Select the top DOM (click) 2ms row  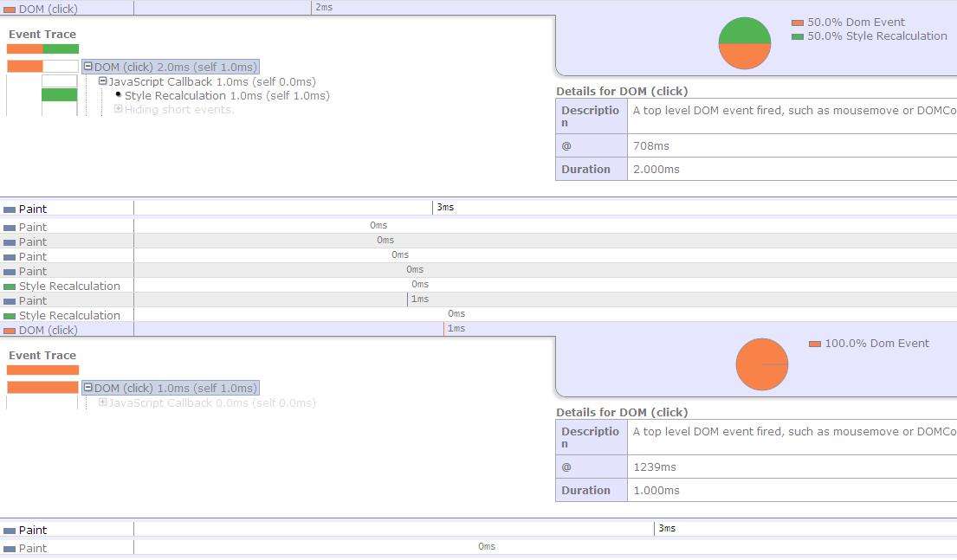point(478,9)
